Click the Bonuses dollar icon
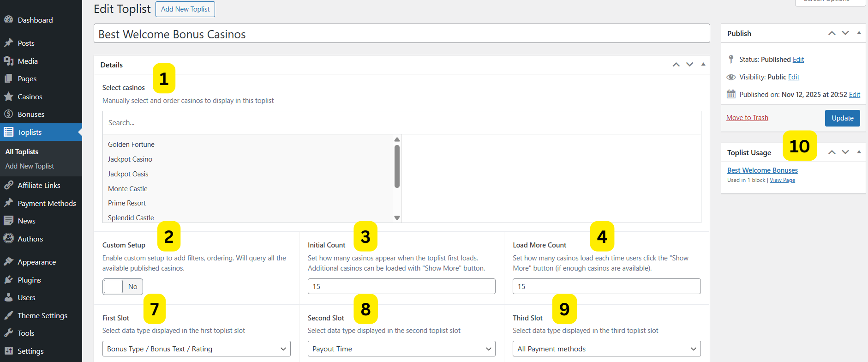 point(8,114)
